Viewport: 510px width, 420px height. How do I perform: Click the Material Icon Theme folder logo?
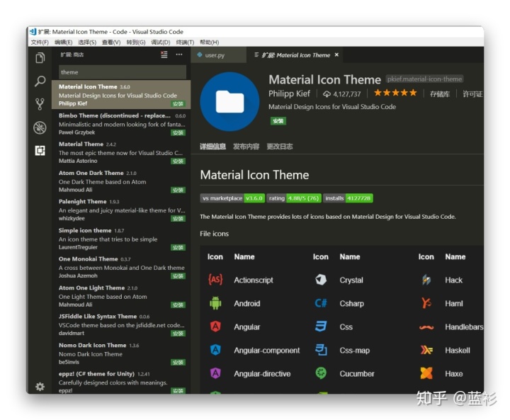[229, 101]
